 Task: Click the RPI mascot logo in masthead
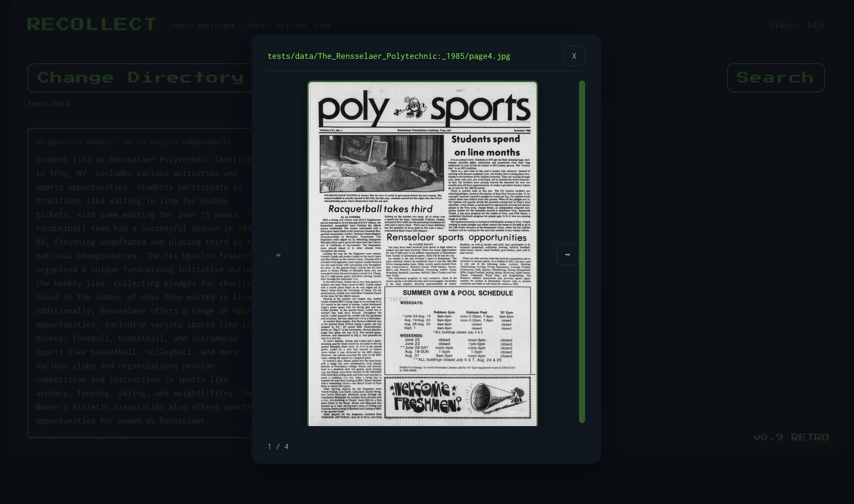click(x=411, y=108)
